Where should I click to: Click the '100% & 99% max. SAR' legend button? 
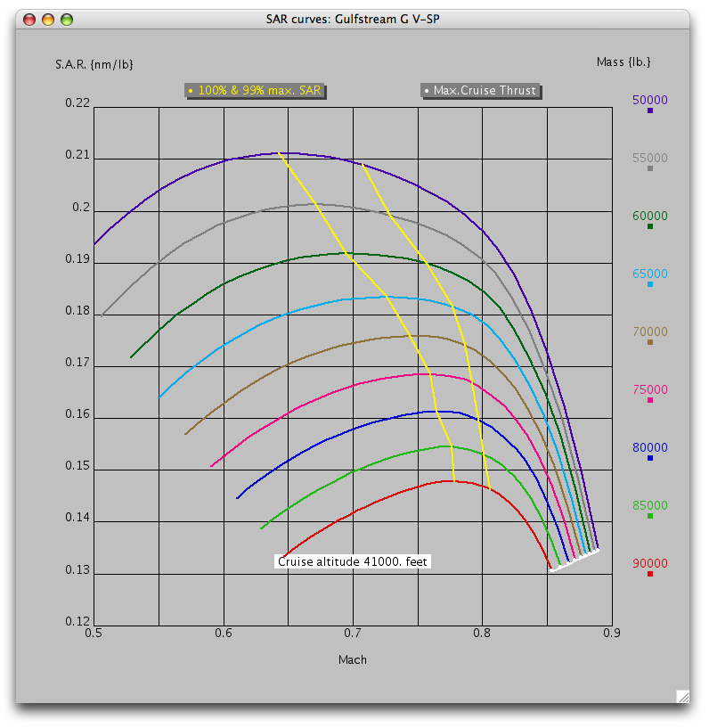(256, 91)
